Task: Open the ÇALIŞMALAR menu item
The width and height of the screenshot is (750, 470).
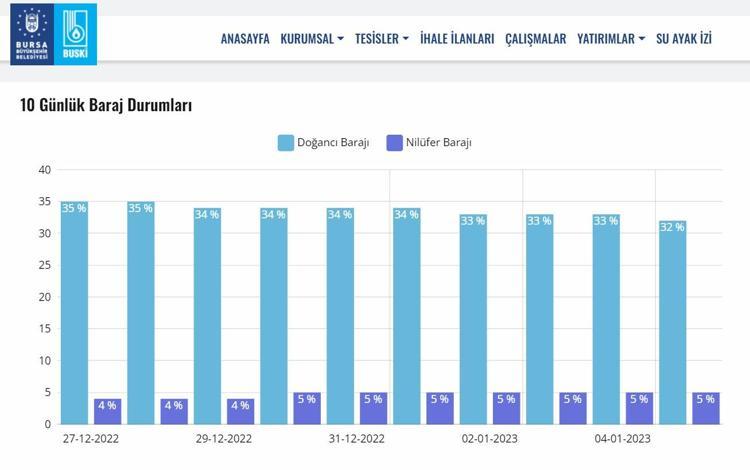Action: pos(535,39)
